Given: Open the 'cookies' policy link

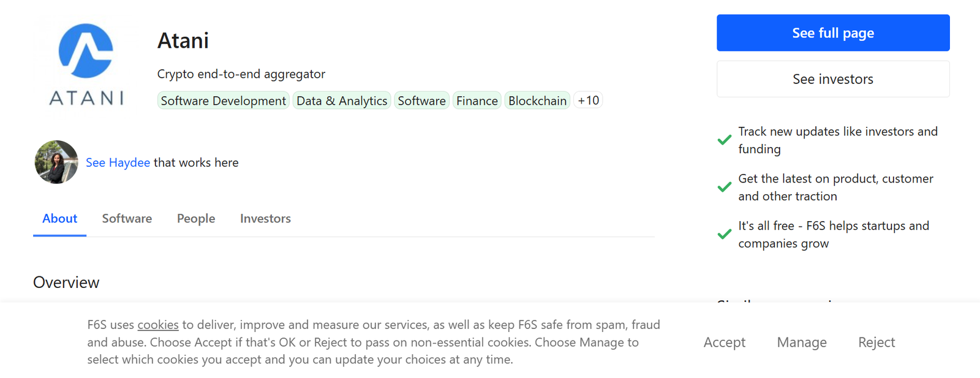Looking at the screenshot, I should point(158,325).
